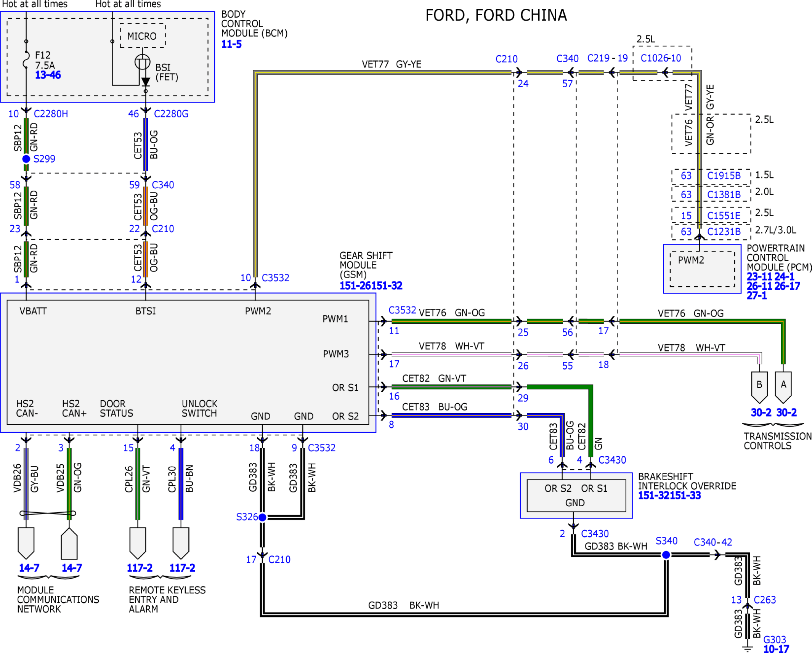Image resolution: width=812 pixels, height=653 pixels.
Task: Click the off-page arrow below wire CPL26
Action: tap(138, 543)
